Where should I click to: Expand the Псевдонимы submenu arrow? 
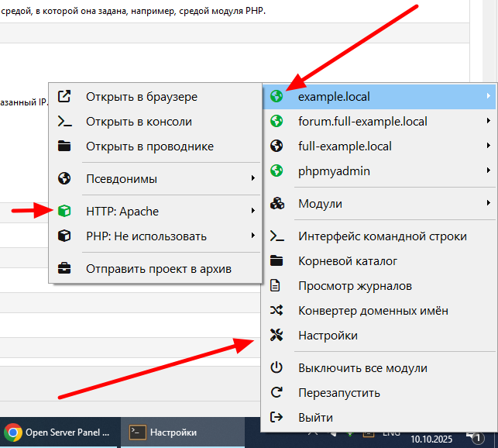pos(252,178)
